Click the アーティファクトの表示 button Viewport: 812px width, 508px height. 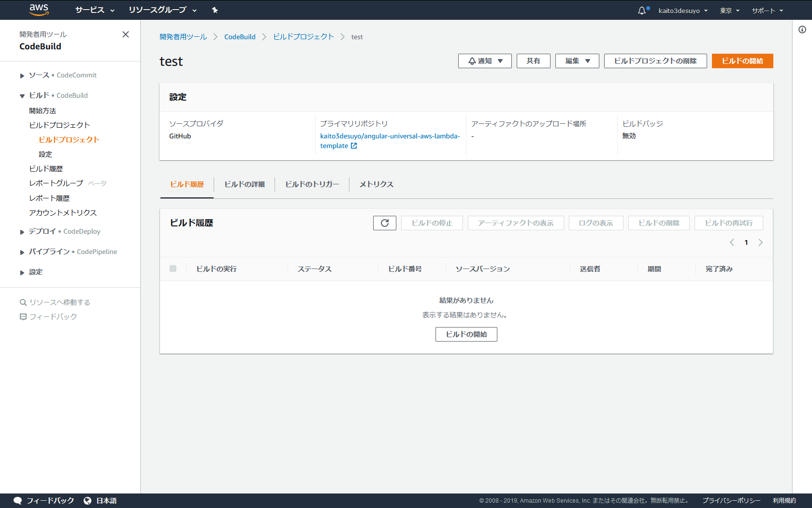516,223
